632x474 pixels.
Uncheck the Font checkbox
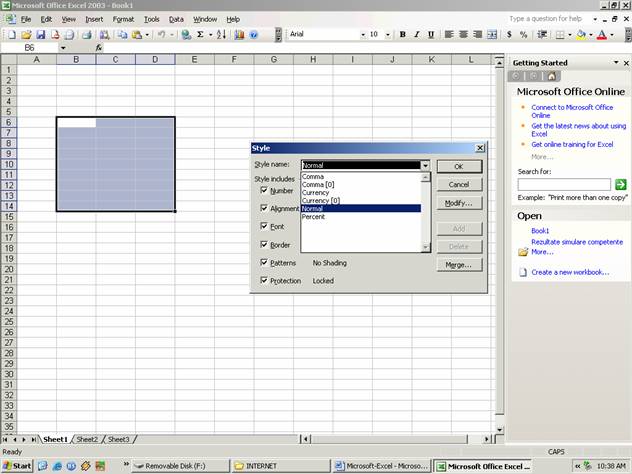click(x=264, y=226)
